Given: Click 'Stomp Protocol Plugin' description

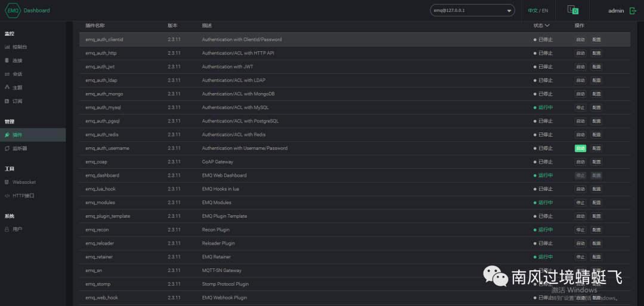Looking at the screenshot, I should (225, 284).
